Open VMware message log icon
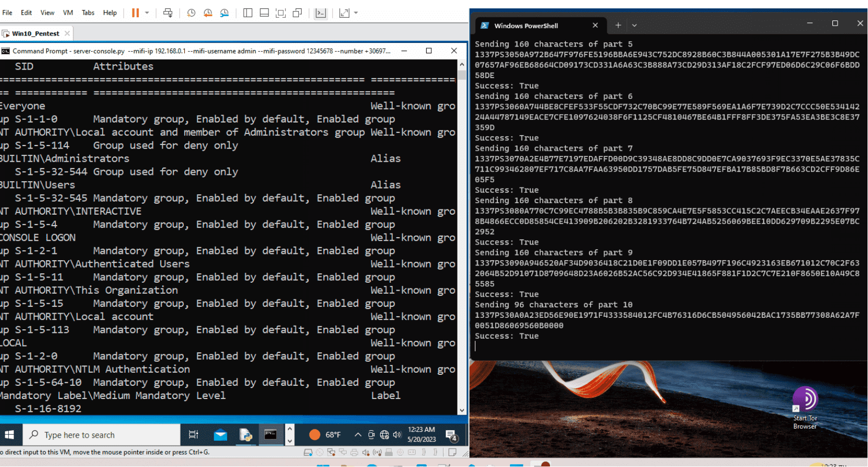868x467 pixels. point(452,452)
